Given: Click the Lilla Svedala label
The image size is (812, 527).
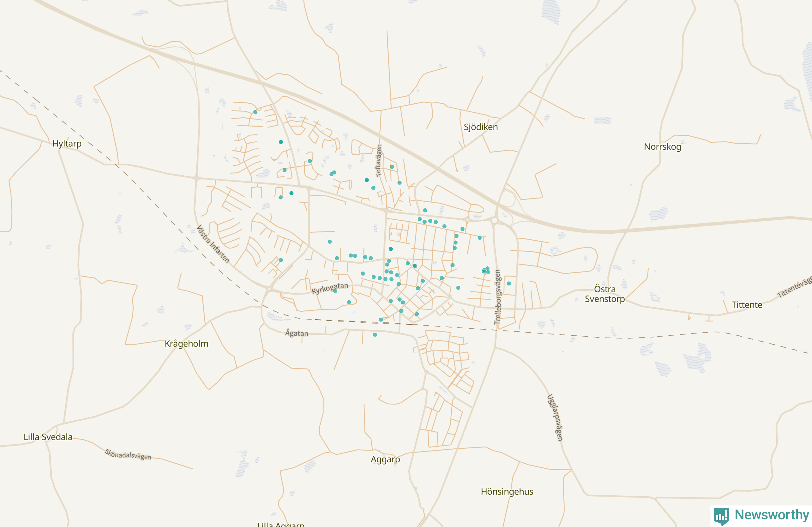Looking at the screenshot, I should pyautogui.click(x=48, y=437).
